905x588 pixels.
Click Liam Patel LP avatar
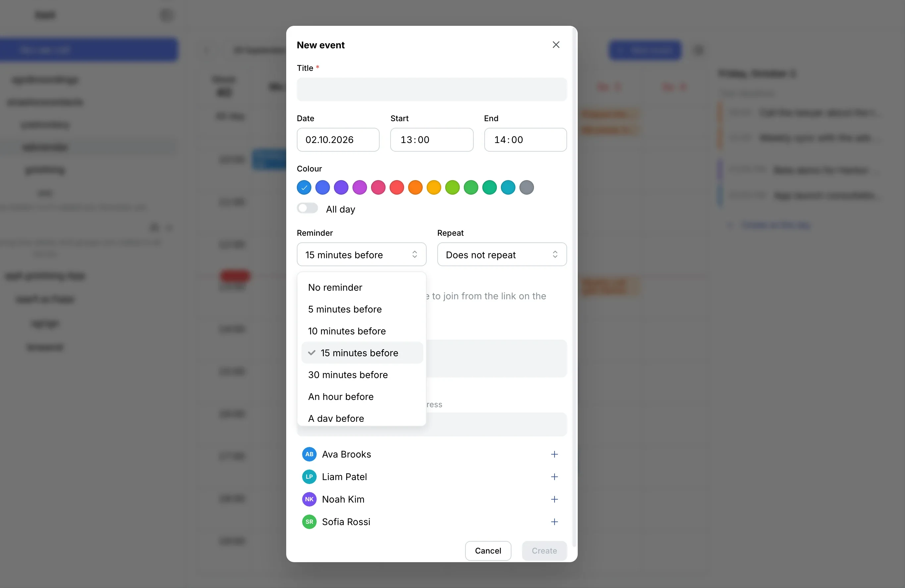point(309,477)
